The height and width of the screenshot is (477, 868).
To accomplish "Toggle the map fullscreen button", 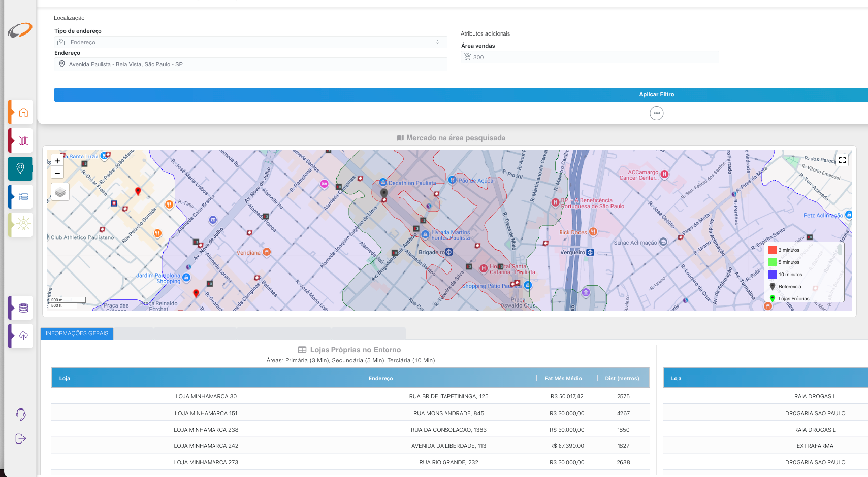I will click(x=842, y=160).
